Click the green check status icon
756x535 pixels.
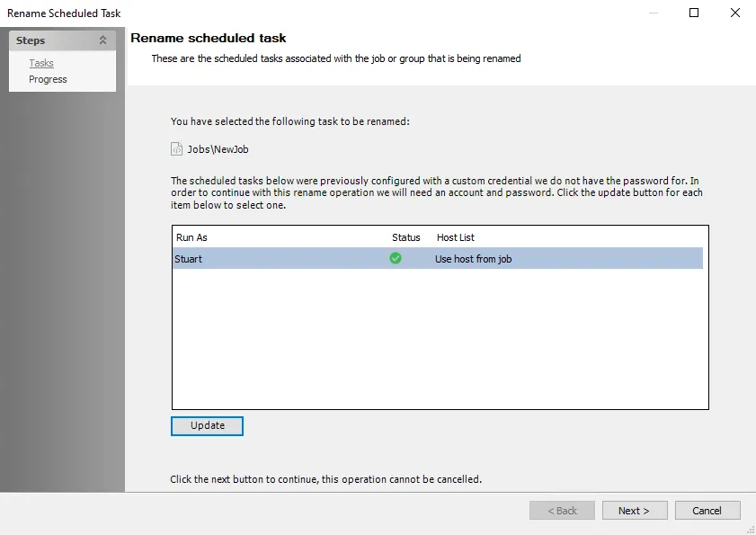(396, 258)
